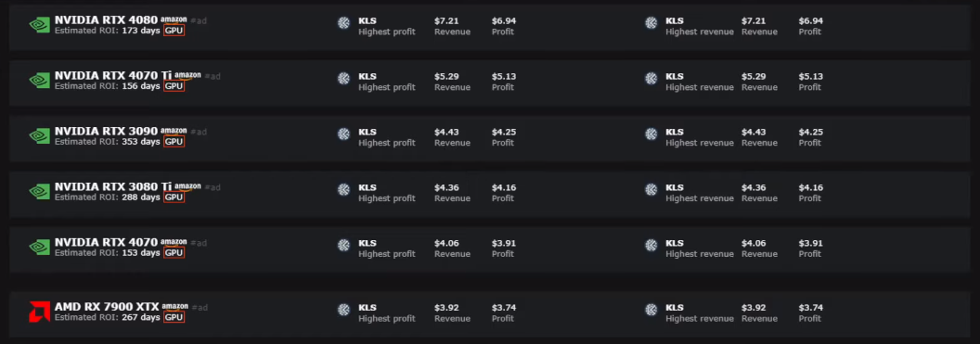Screen dimensions: 980x344
Task: Click the NVIDIA logo beside RTX 3090
Action: tap(39, 136)
